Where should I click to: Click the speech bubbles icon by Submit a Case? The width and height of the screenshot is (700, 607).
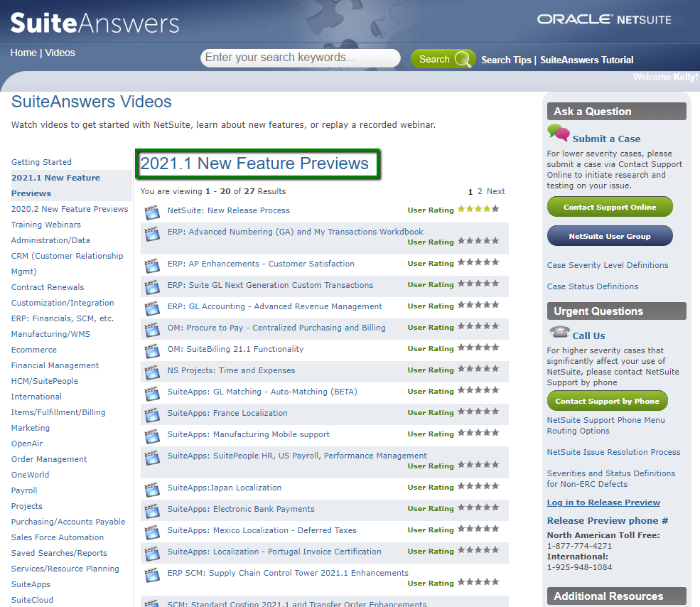click(x=559, y=134)
